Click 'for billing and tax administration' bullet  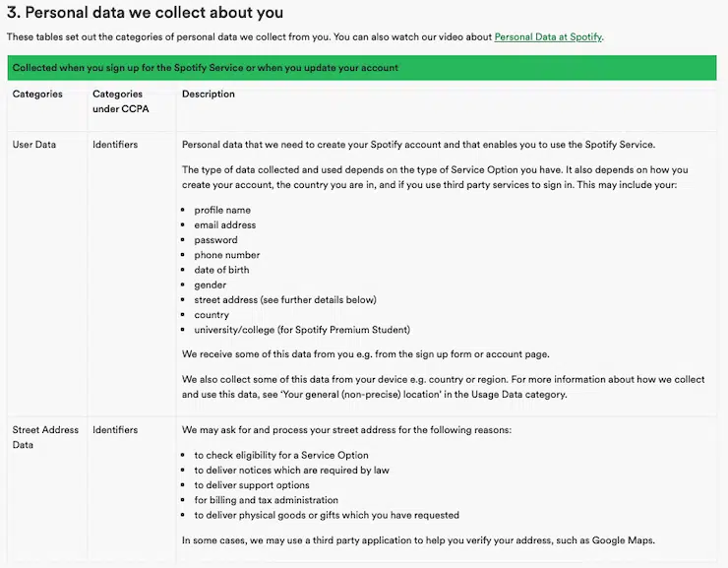pos(266,500)
